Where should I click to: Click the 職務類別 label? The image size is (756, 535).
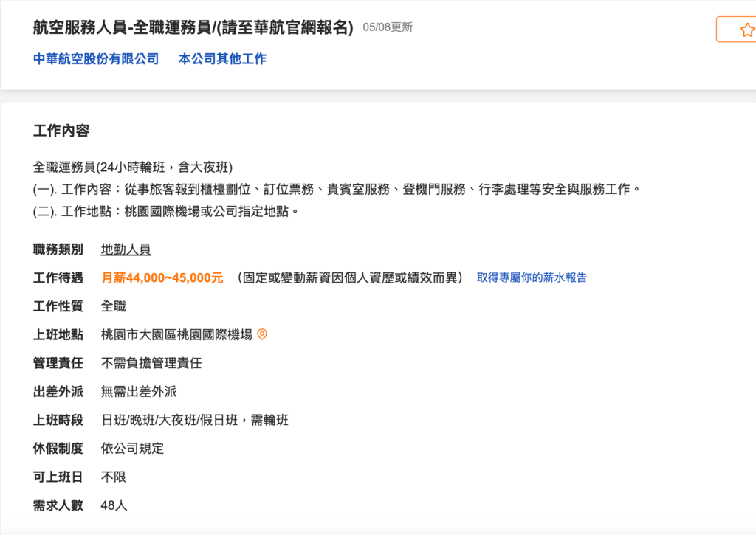click(58, 249)
